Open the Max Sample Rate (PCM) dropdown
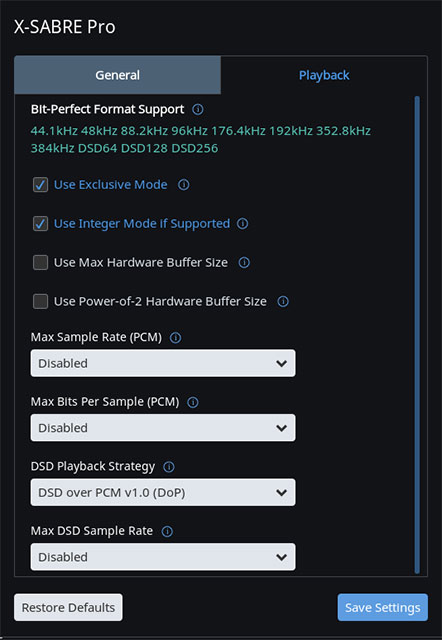This screenshot has width=442, height=640. (163, 363)
